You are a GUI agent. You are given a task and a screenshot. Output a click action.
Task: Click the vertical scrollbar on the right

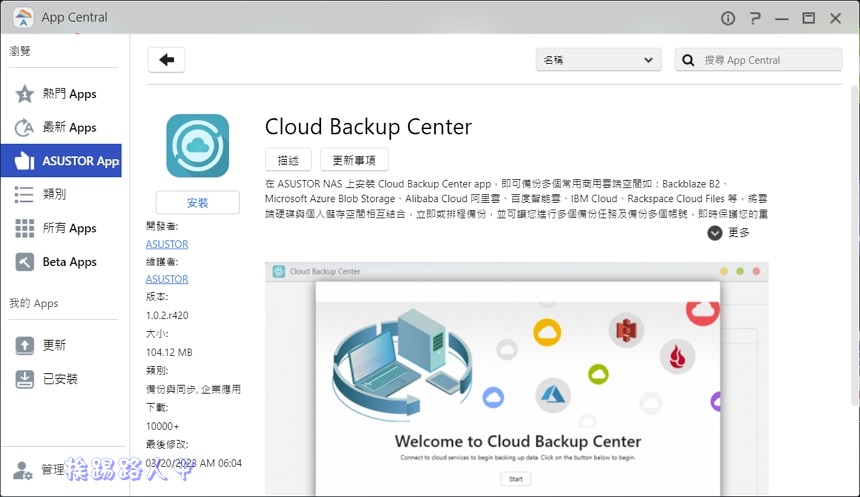pyautogui.click(x=855, y=246)
